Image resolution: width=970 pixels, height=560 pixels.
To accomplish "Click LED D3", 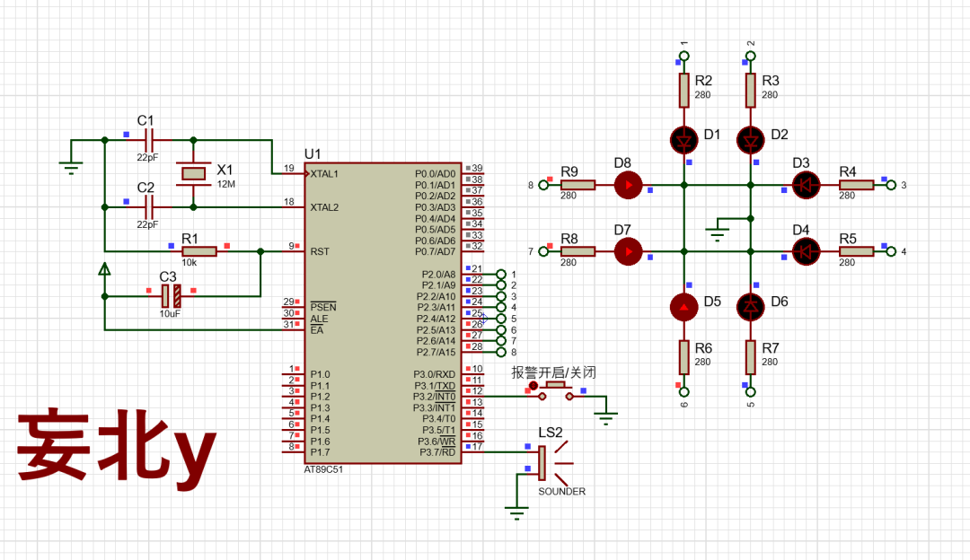I will tap(806, 185).
